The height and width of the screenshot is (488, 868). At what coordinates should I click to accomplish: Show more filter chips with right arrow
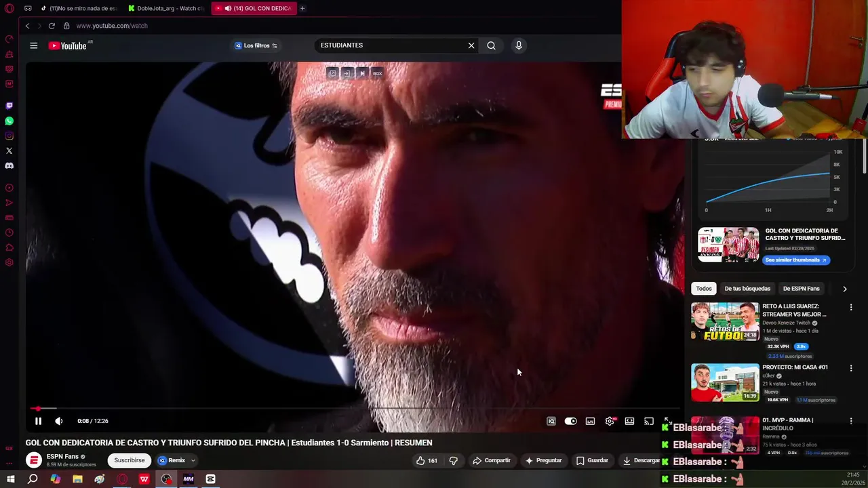844,289
